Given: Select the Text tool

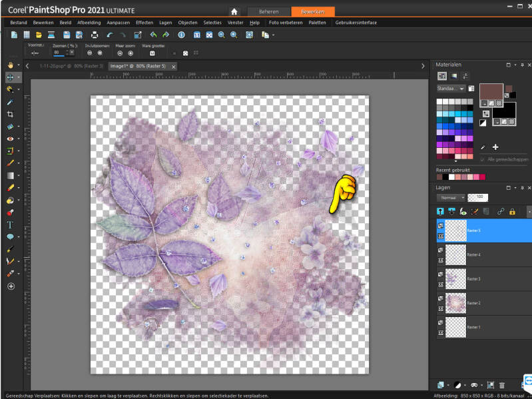Looking at the screenshot, I should [x=10, y=224].
